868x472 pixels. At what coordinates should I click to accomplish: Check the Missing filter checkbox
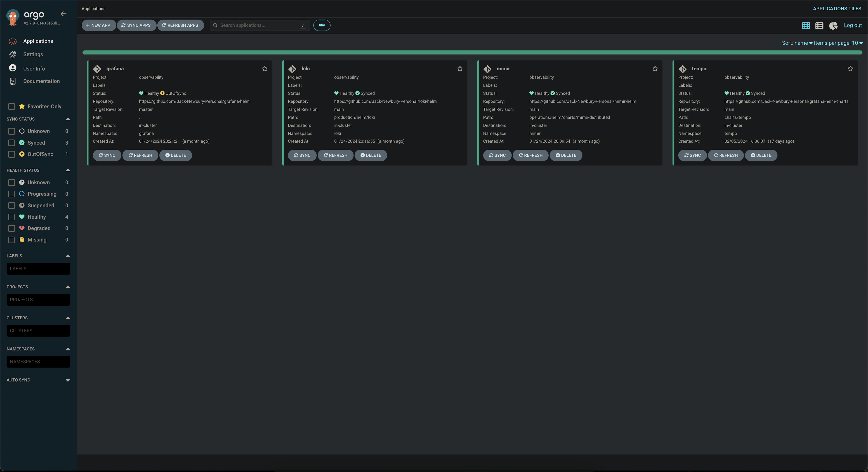[12, 240]
